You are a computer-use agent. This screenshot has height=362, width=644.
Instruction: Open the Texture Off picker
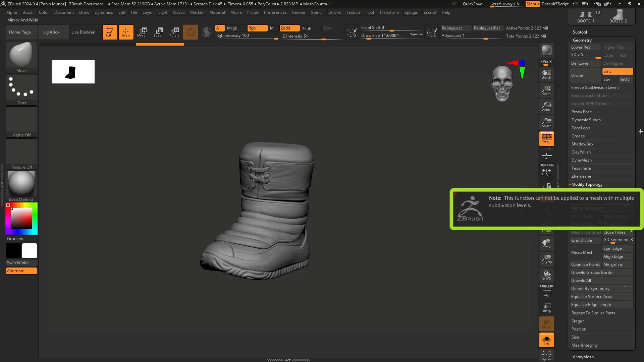click(21, 154)
